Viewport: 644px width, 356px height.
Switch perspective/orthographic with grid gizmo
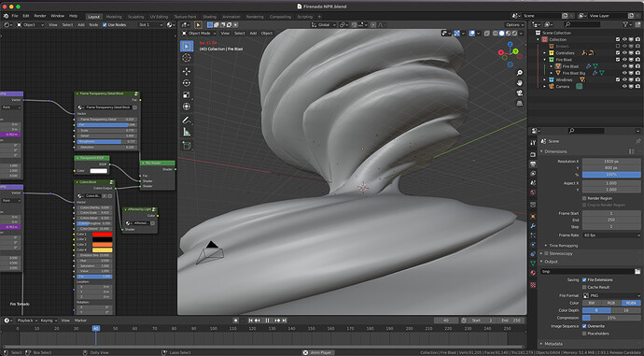[520, 103]
